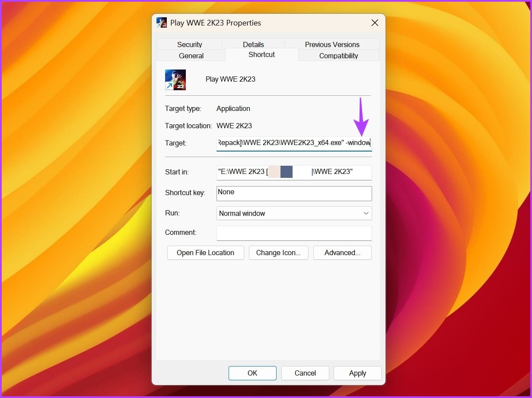Click the Change Icon button
The height and width of the screenshot is (398, 532).
coord(278,253)
